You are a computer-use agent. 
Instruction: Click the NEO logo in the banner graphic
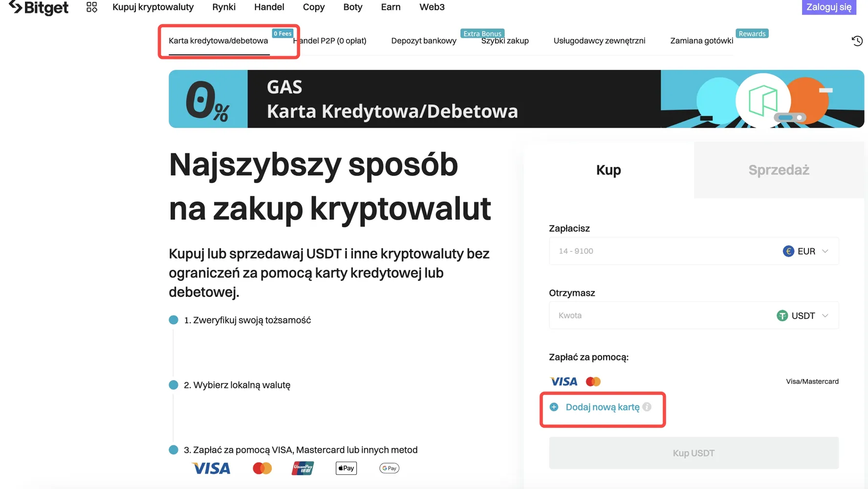tap(763, 100)
